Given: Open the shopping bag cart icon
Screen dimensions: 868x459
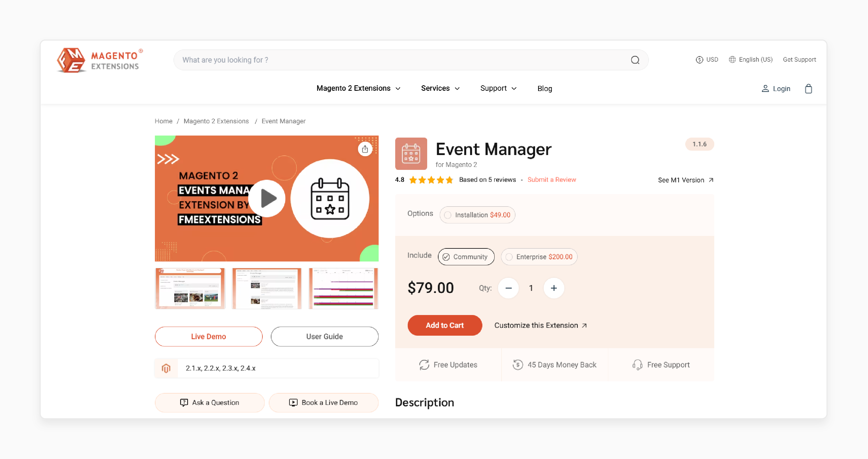Looking at the screenshot, I should (808, 89).
